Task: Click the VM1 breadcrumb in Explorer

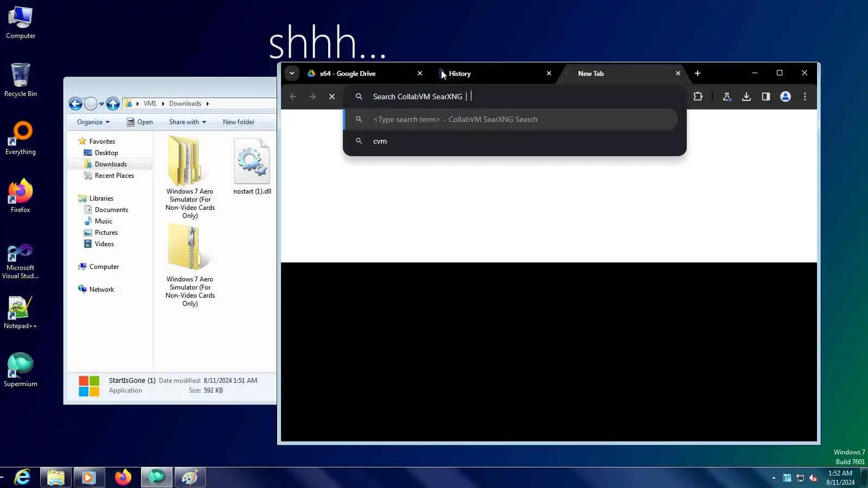Action: point(150,104)
